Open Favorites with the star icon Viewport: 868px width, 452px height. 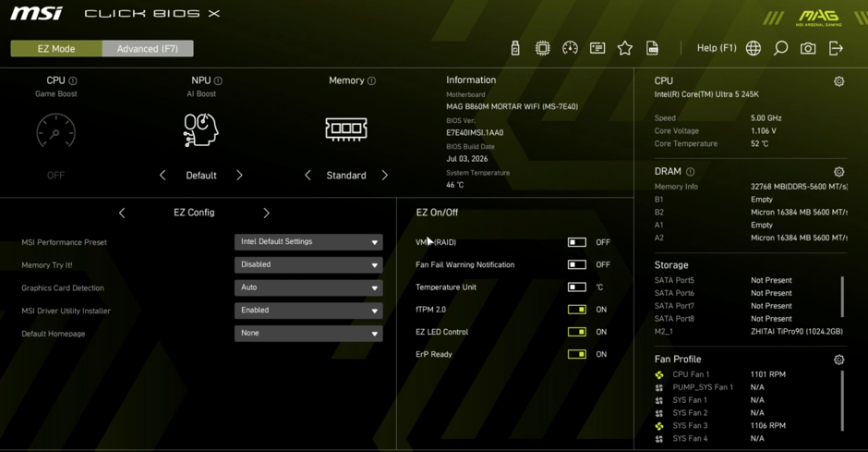coord(625,48)
